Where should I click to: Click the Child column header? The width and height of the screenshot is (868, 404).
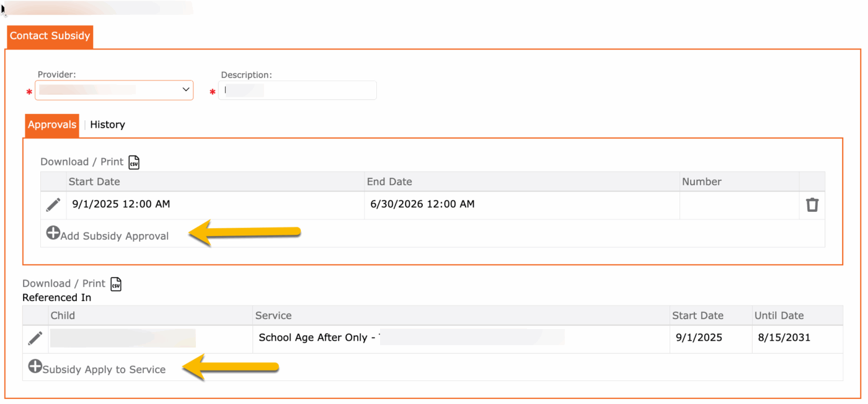coord(63,315)
